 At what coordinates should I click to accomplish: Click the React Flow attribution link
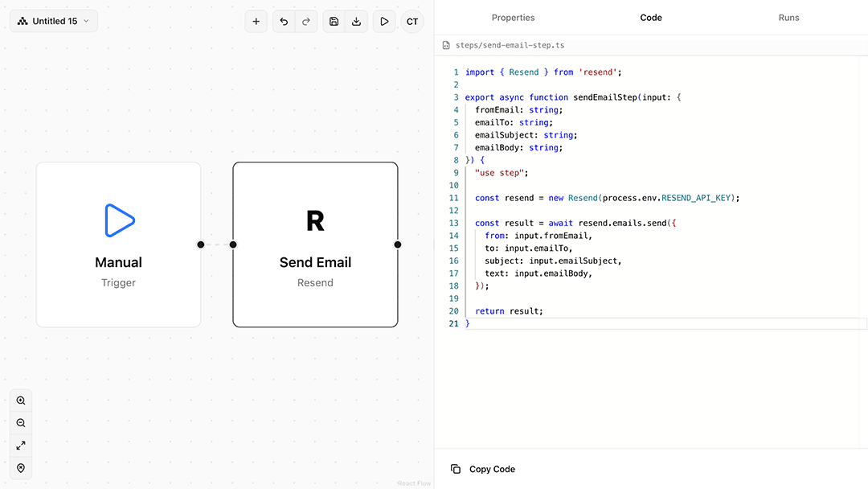tap(414, 483)
